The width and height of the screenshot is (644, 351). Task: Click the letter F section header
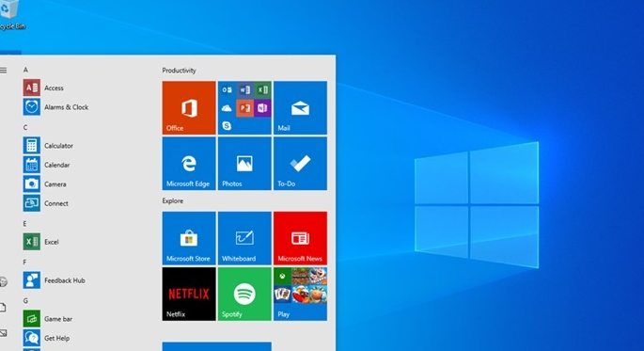tap(25, 263)
